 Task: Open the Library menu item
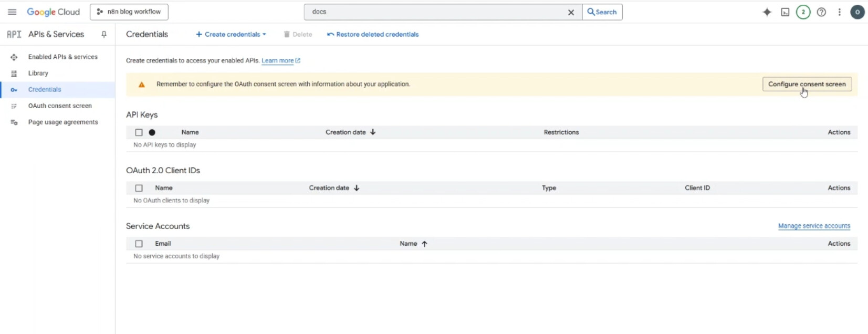pos(38,73)
